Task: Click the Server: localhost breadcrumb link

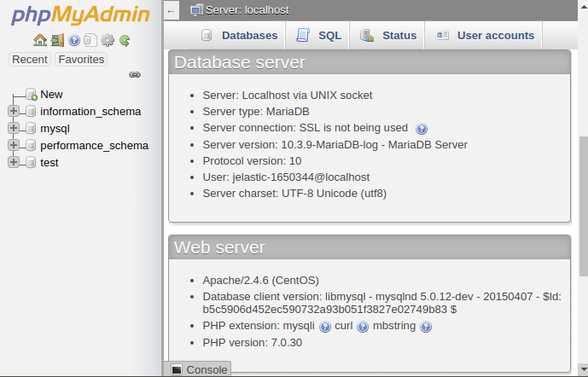Action: point(247,10)
